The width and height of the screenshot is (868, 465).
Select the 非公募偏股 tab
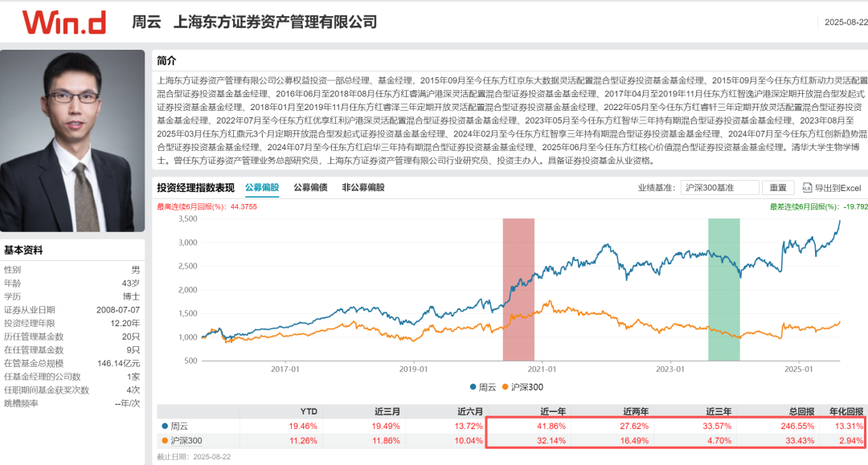363,187
